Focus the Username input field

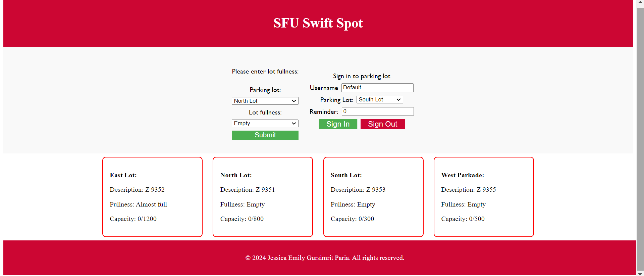(377, 88)
